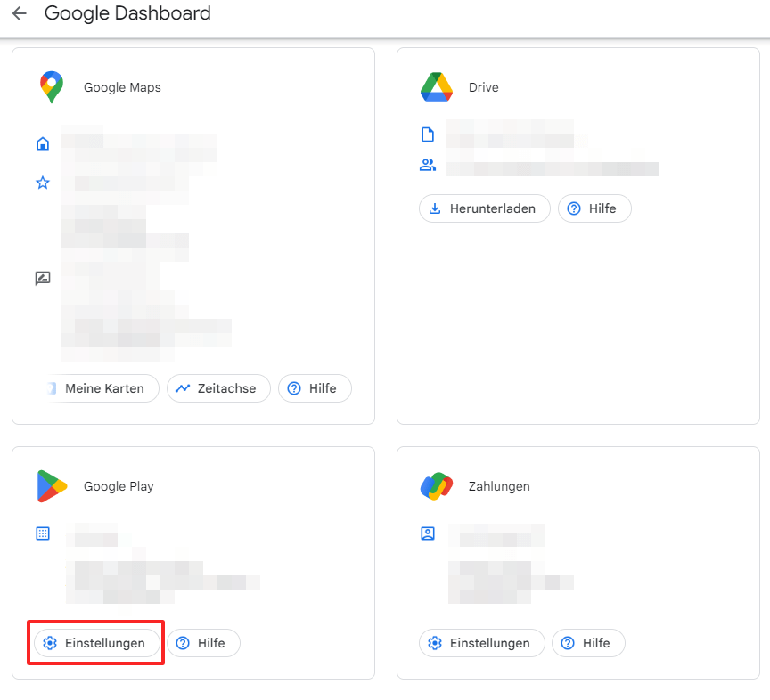Click the apps grid icon in Google Play card
The image size is (770, 700).
pyautogui.click(x=43, y=533)
